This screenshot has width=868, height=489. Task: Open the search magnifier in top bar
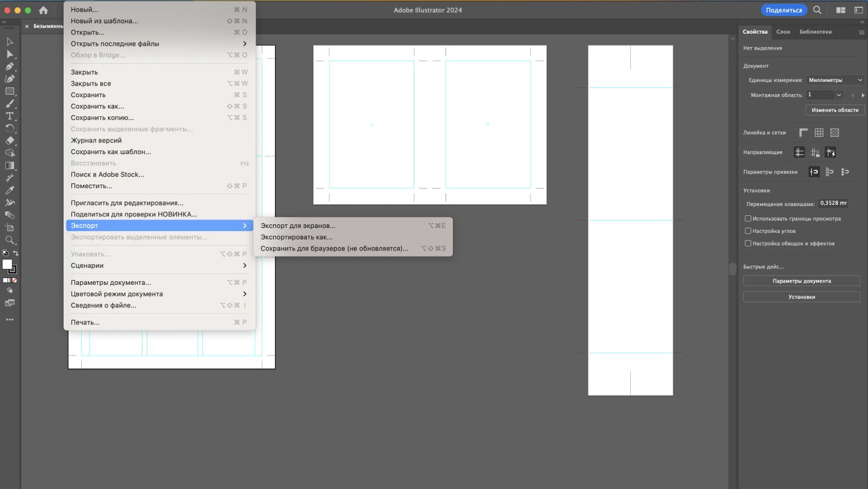[x=817, y=10]
